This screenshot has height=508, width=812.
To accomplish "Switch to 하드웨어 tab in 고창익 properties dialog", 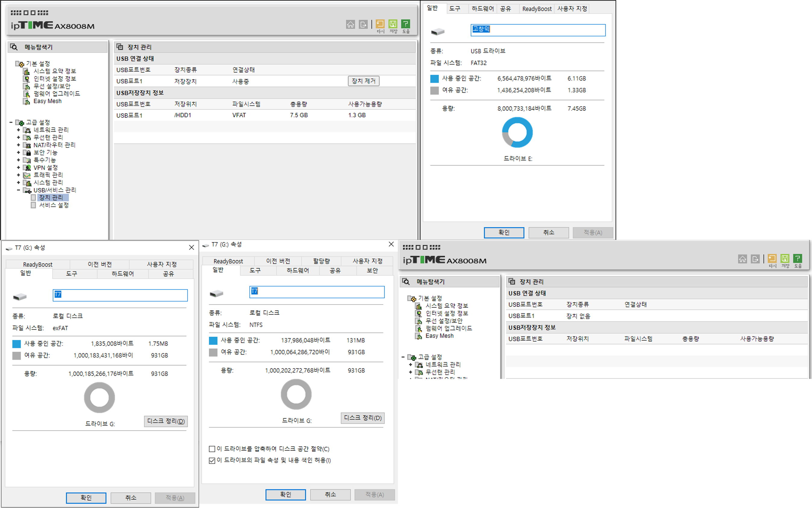I will (483, 9).
